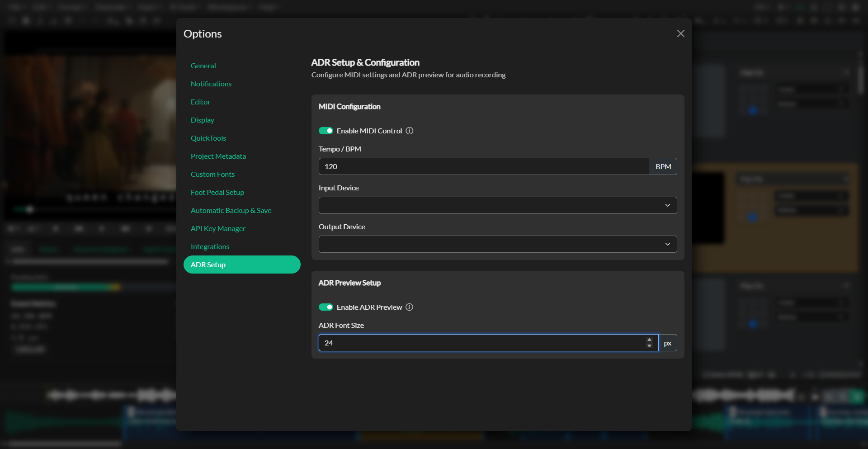Select the Display settings section
Image resolution: width=868 pixels, height=449 pixels.
tap(203, 120)
